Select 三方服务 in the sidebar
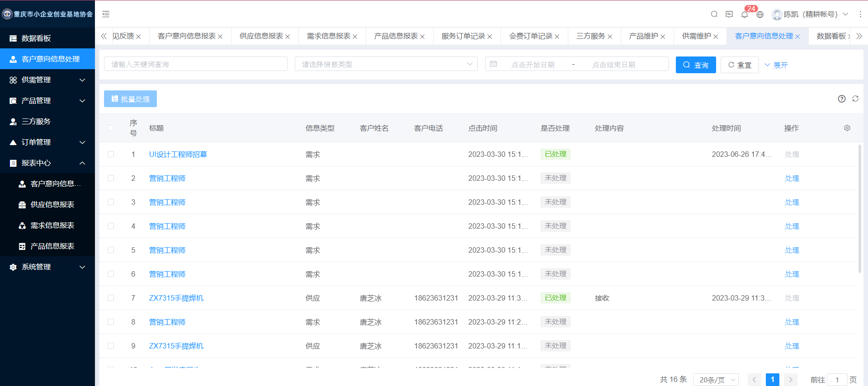The height and width of the screenshot is (386, 868). [47, 122]
